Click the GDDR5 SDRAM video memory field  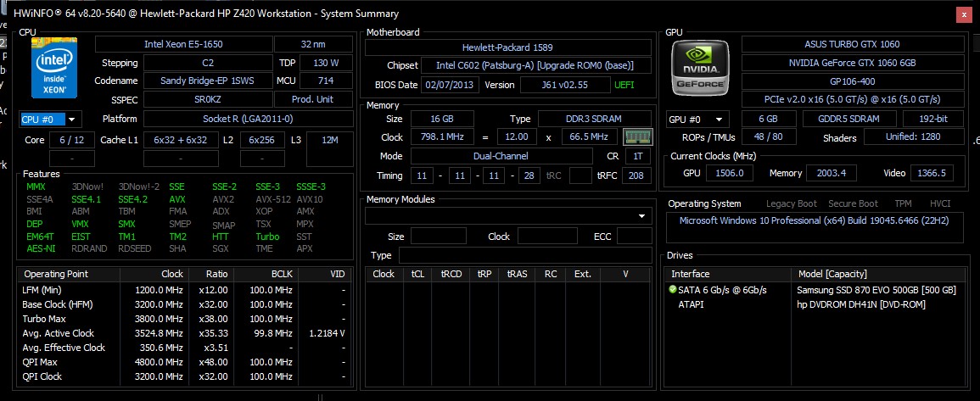848,119
